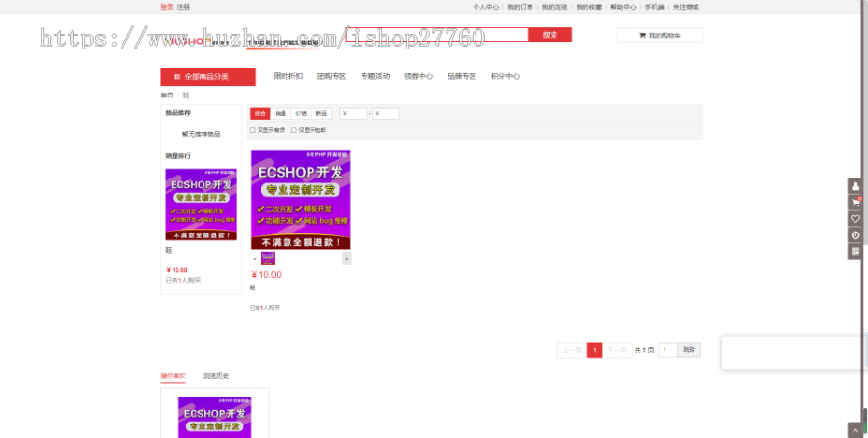Focus the page number input
Screen dimensions: 868x438
[x=667, y=350]
